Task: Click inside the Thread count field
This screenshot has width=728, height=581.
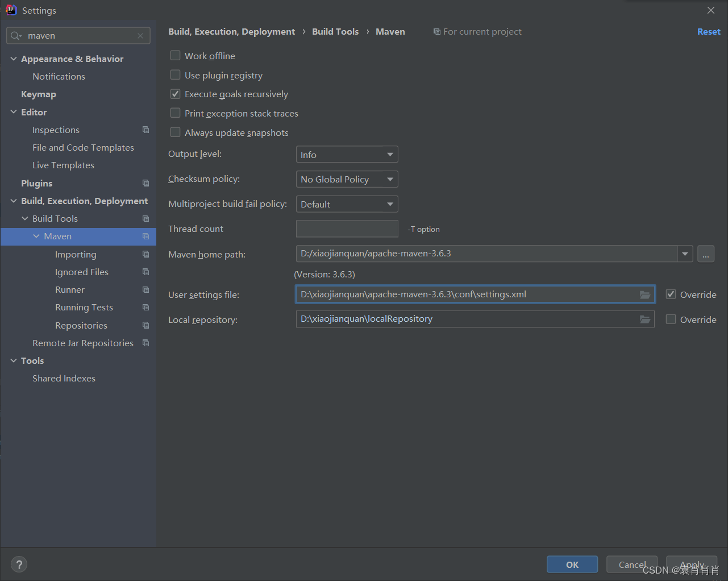Action: click(x=347, y=229)
